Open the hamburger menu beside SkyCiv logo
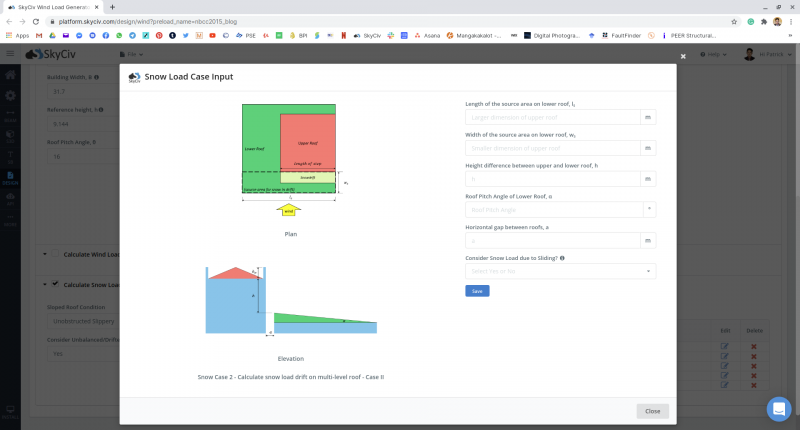 pyautogui.click(x=10, y=53)
